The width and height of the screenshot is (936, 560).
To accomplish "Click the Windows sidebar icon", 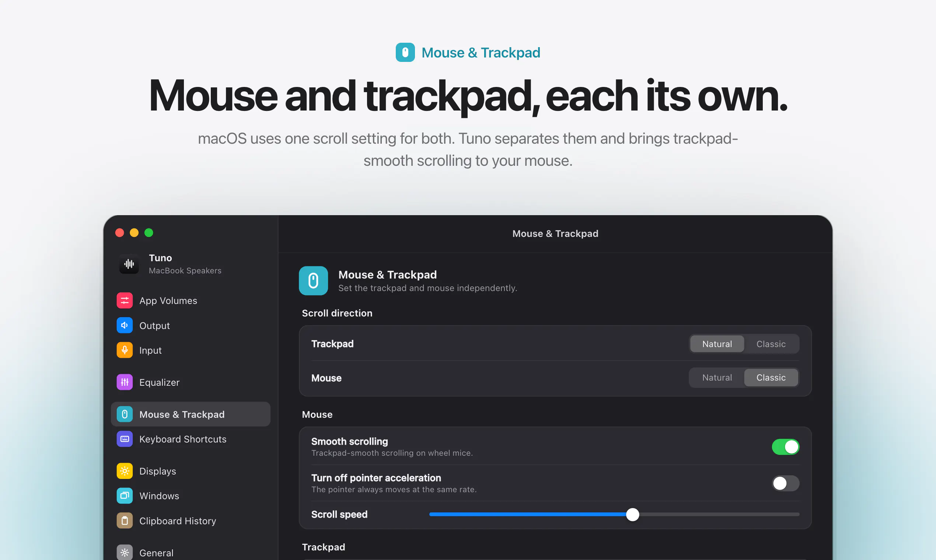I will point(125,496).
